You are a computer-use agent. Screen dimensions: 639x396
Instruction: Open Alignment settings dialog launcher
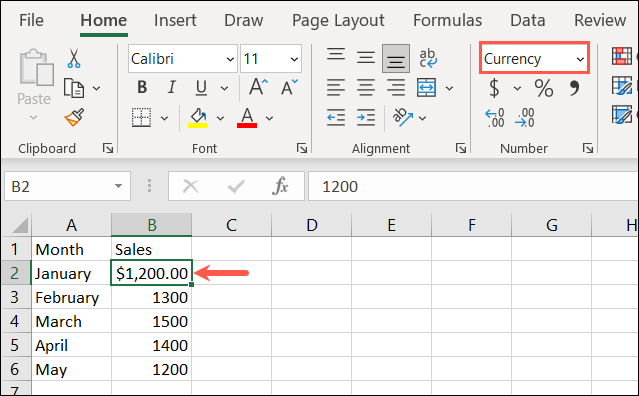(461, 148)
